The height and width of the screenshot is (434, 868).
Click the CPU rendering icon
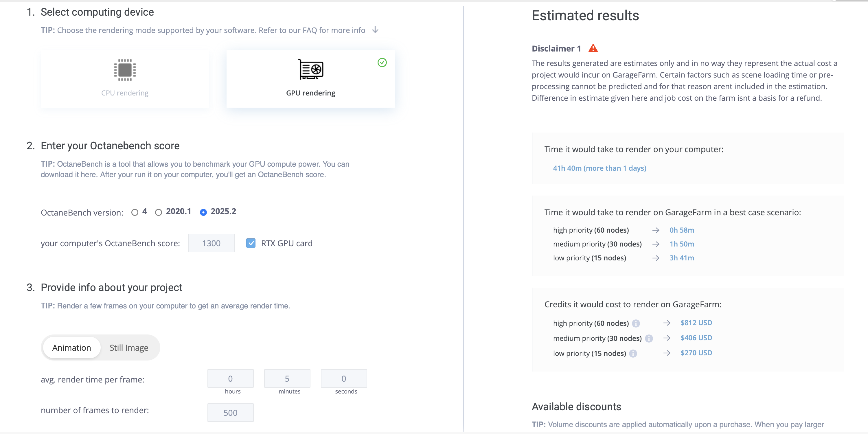point(124,70)
